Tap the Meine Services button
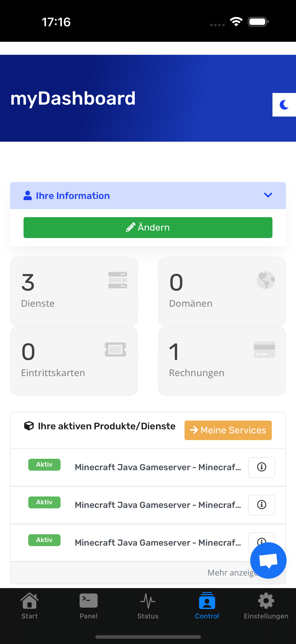Image resolution: width=296 pixels, height=644 pixels. click(228, 430)
